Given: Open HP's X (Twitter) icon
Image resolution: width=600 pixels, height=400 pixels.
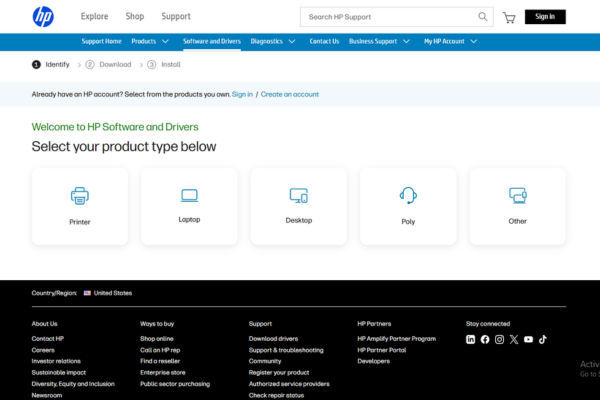Looking at the screenshot, I should (x=514, y=340).
